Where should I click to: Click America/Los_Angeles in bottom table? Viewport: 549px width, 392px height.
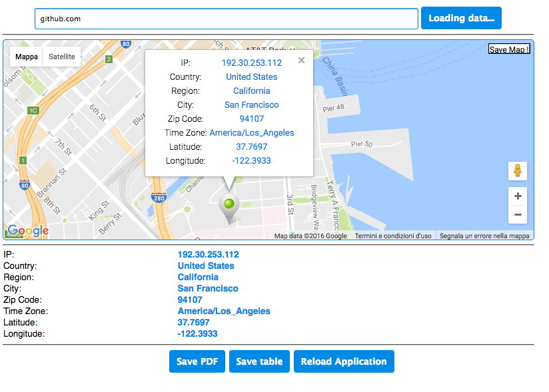[224, 311]
